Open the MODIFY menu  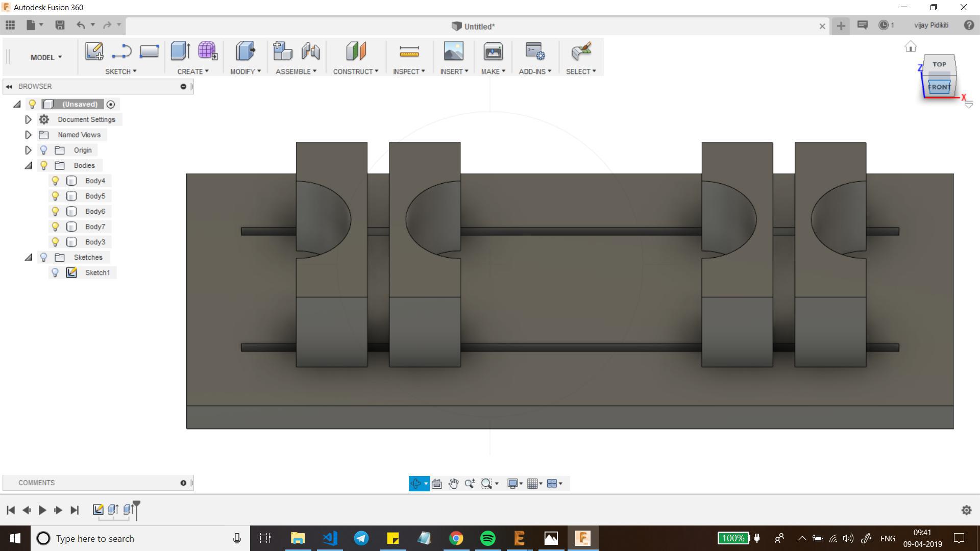(x=245, y=71)
